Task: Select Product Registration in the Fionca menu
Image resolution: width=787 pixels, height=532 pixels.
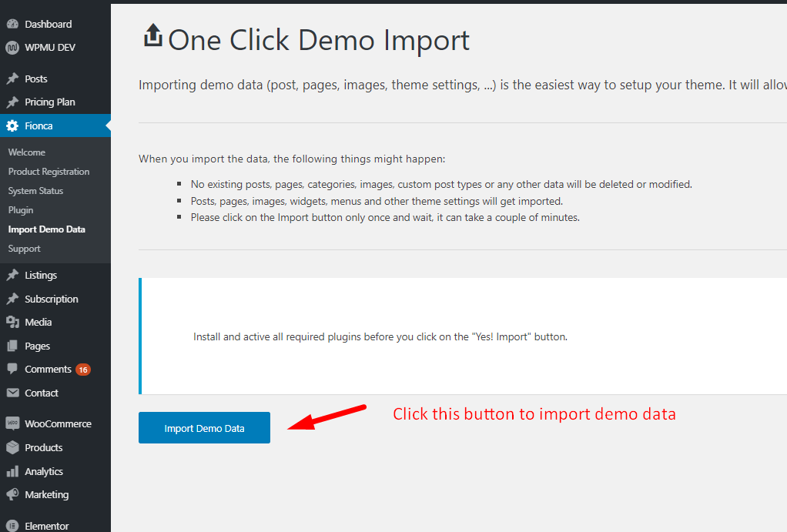Action: coord(48,171)
